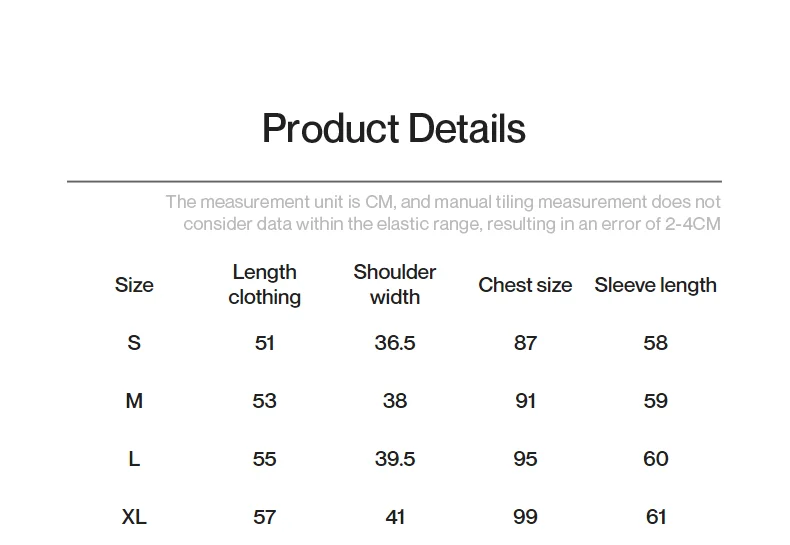Viewport: 790px width, 545px height.
Task: Select the chest size value 91
Action: 525,401
